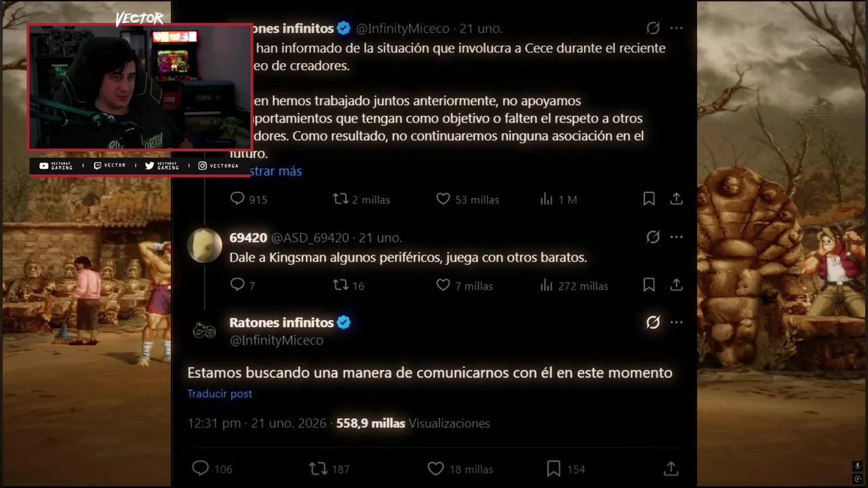Click the Grok icon on the main post

pos(653,323)
